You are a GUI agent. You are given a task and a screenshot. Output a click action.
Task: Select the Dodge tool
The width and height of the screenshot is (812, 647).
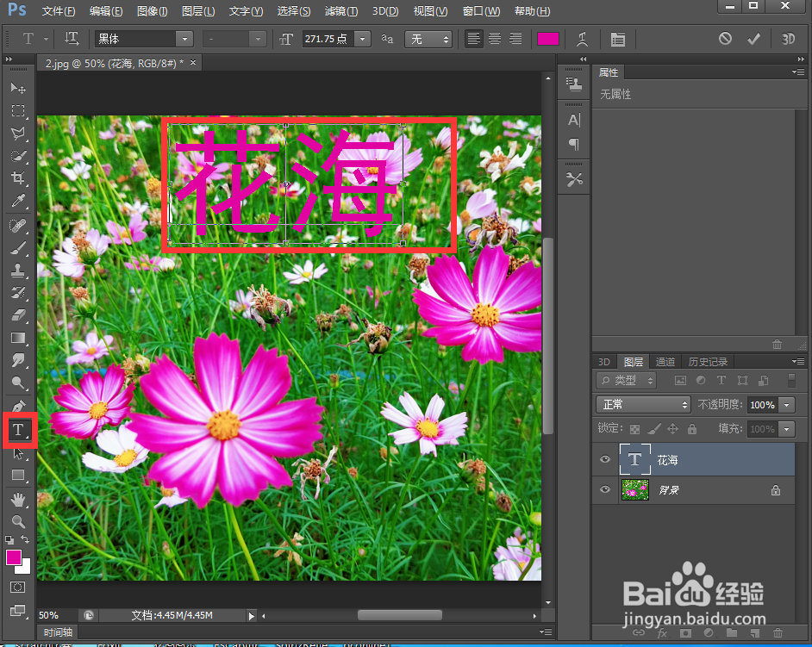[18, 383]
